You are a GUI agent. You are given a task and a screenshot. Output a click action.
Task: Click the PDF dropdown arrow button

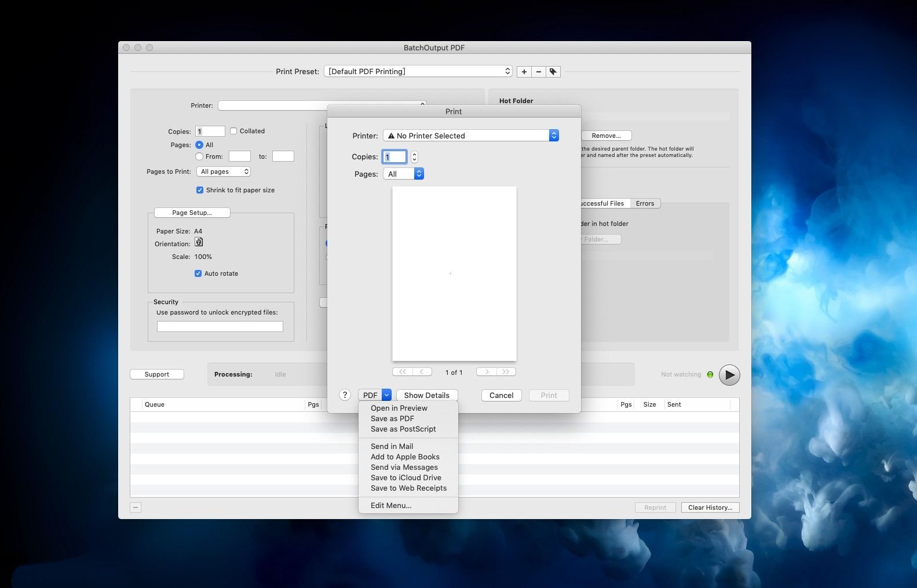(x=387, y=395)
